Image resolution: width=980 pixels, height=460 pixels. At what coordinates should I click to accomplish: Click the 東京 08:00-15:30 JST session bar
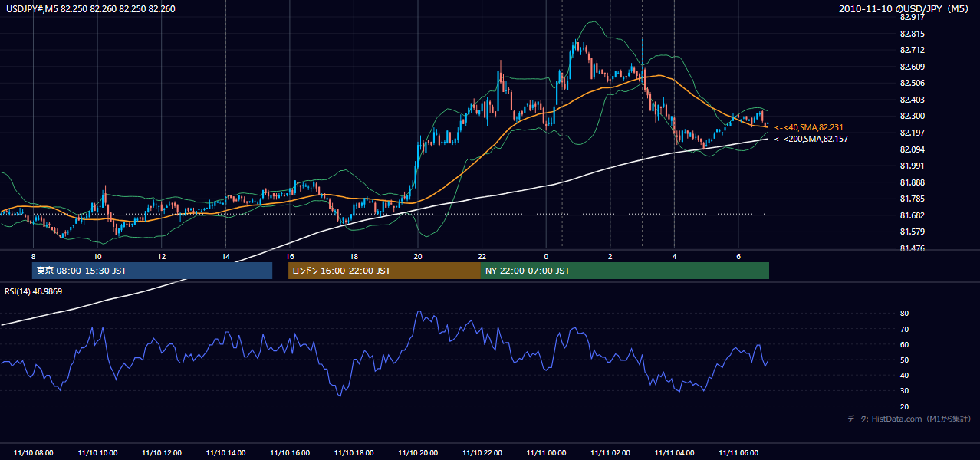click(x=152, y=271)
